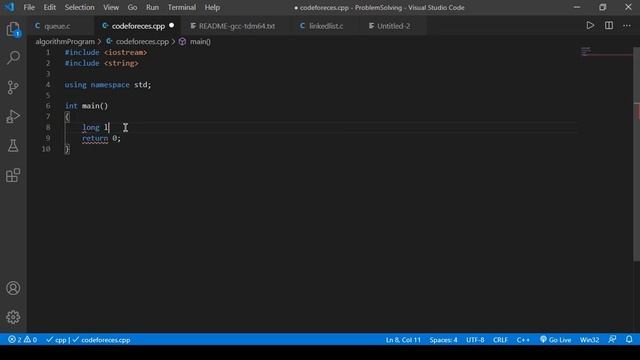The width and height of the screenshot is (640, 360).
Task: Change cursor position via Ln 8, Col 11
Action: 403,340
